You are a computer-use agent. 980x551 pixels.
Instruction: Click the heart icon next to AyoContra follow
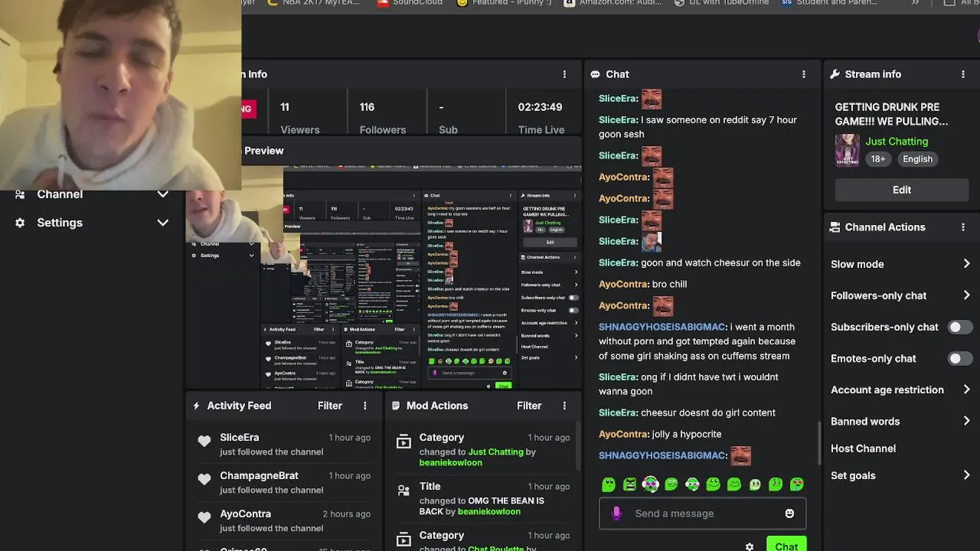(204, 517)
